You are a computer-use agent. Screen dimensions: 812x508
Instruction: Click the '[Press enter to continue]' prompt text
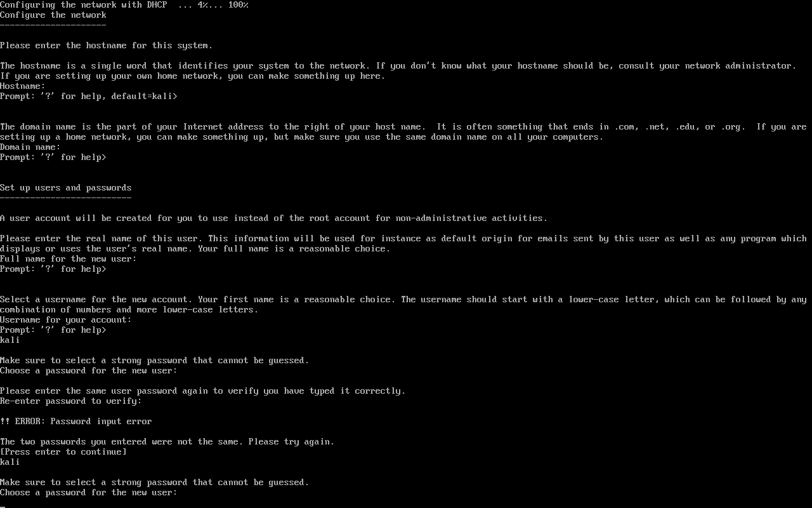[x=63, y=452]
